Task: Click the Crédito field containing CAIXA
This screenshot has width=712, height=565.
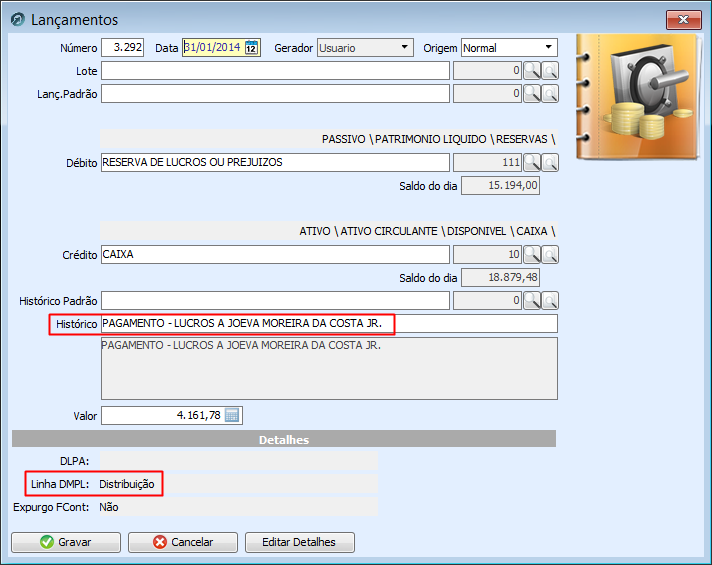Action: [275, 255]
